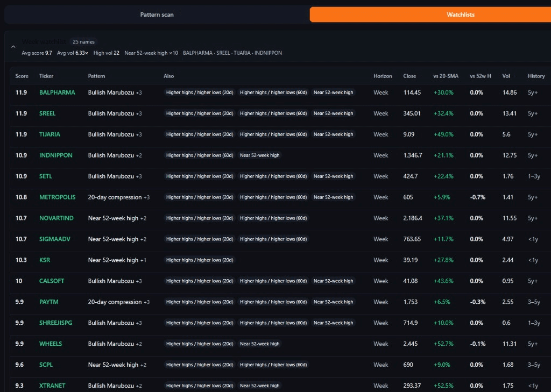Switch to the Pattern scan tab
Image resolution: width=551 pixels, height=392 pixels.
pyautogui.click(x=157, y=15)
